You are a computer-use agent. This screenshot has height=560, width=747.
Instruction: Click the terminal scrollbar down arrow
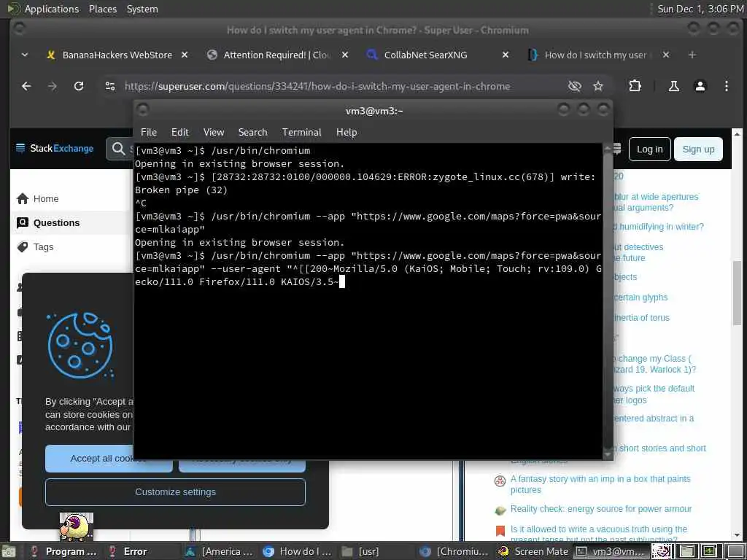coord(608,455)
